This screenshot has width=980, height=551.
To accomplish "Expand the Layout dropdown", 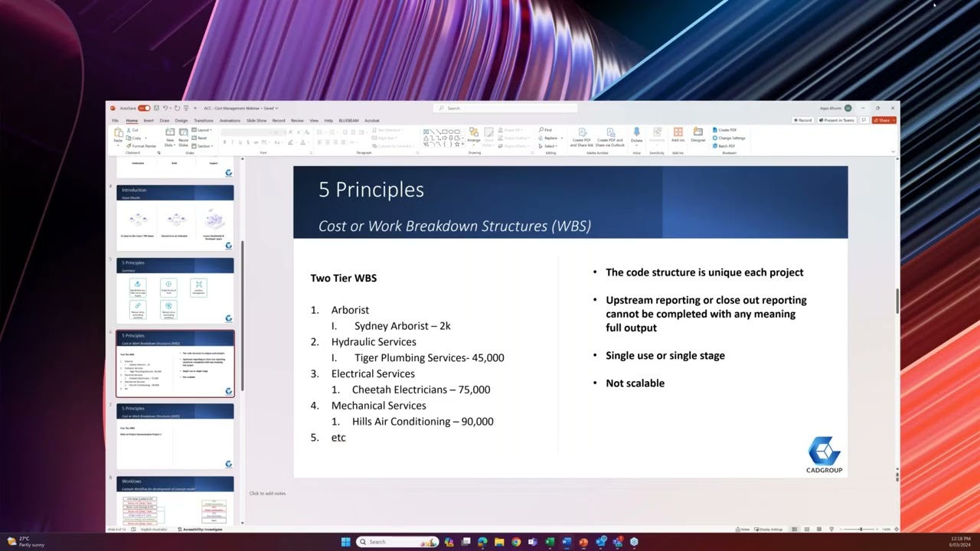I will coord(203,130).
